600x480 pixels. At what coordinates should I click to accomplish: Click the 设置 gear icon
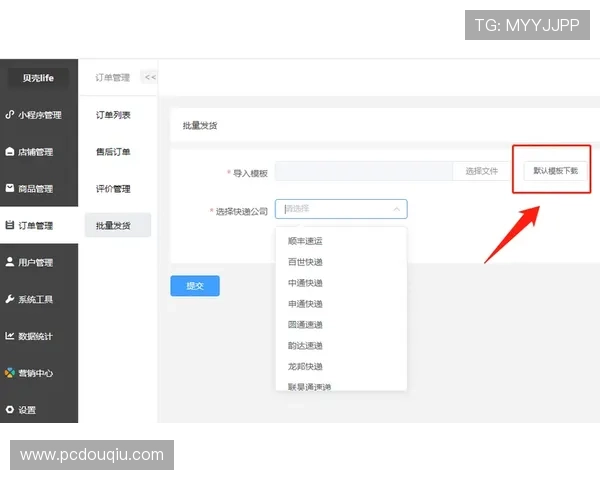[x=10, y=410]
